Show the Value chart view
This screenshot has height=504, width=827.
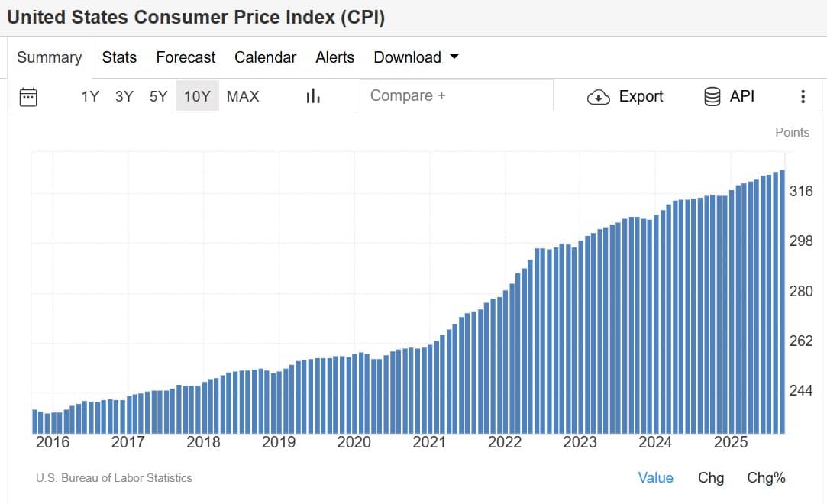point(655,478)
